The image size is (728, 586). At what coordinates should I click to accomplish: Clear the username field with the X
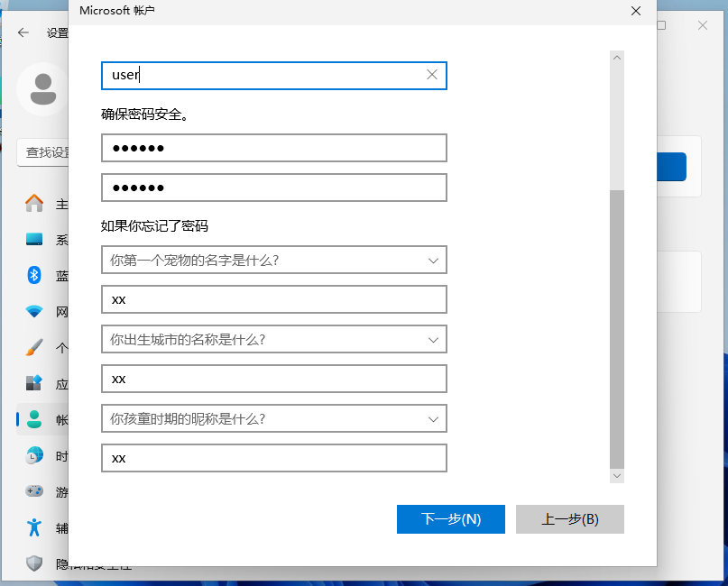tap(431, 75)
